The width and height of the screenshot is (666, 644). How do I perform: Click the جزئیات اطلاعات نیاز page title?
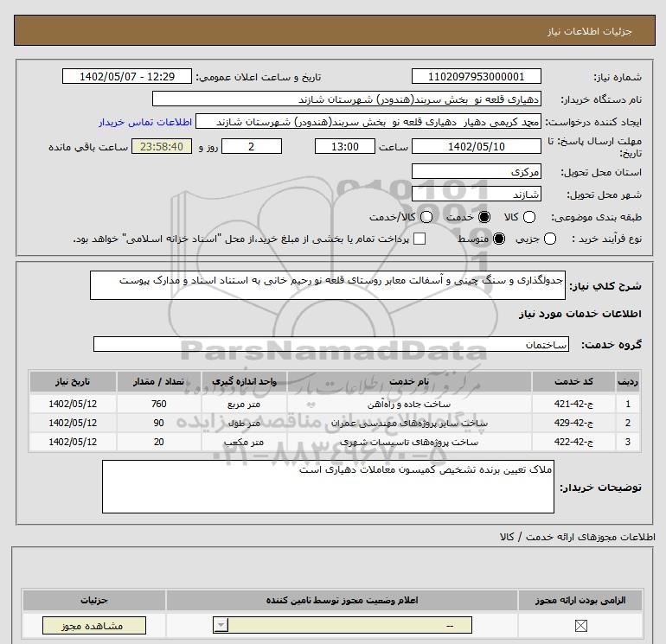tap(589, 31)
